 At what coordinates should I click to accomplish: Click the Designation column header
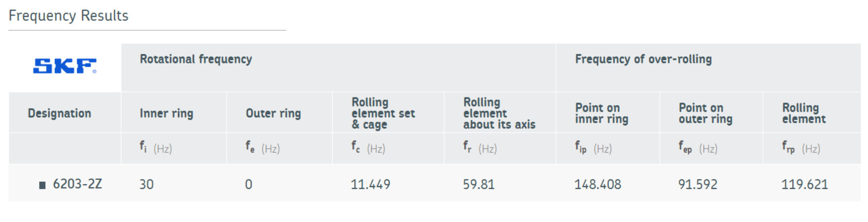(59, 113)
